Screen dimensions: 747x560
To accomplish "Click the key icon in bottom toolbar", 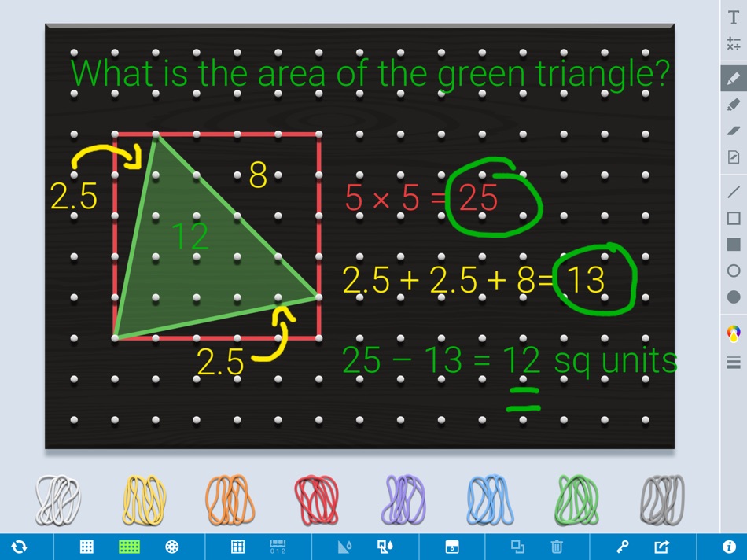I will [x=623, y=547].
